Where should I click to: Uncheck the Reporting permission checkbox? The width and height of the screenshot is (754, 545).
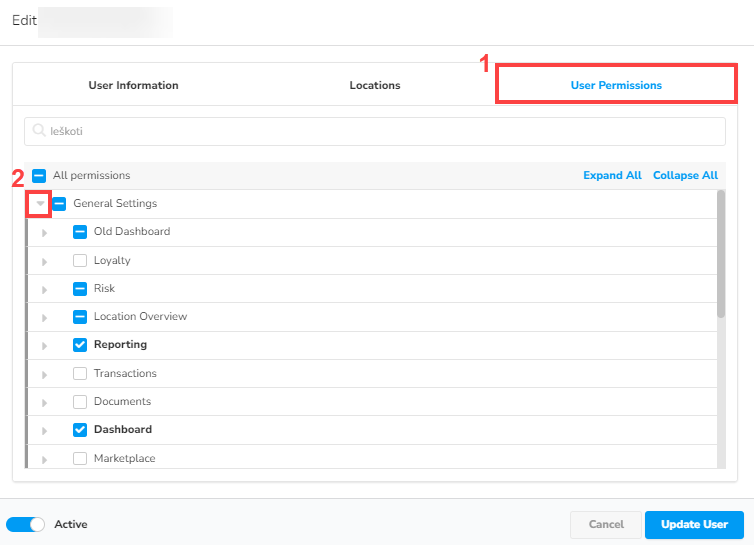(x=80, y=345)
